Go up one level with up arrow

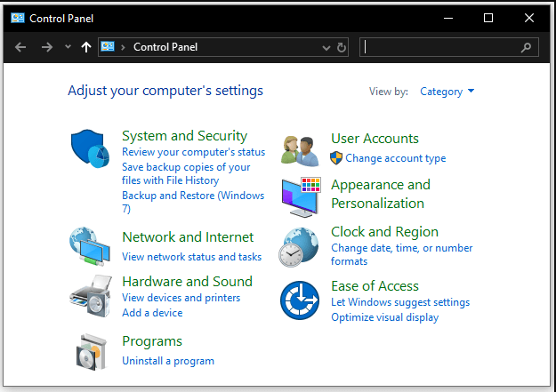point(85,47)
